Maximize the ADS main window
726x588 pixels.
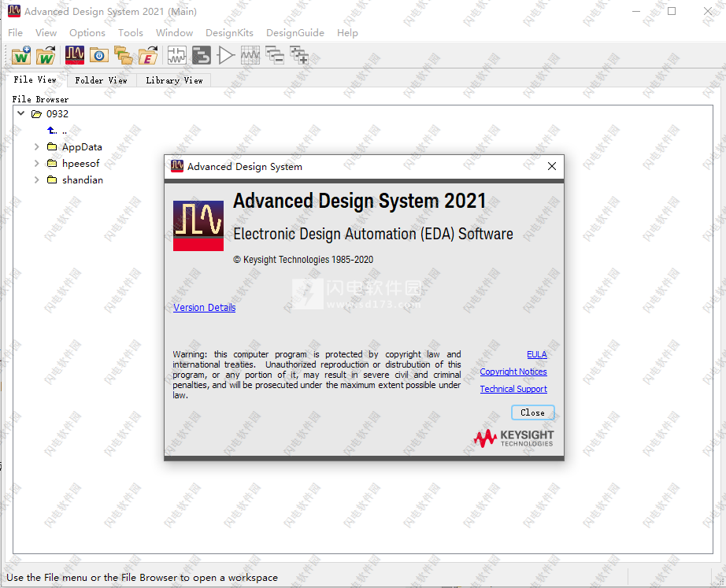(672, 11)
